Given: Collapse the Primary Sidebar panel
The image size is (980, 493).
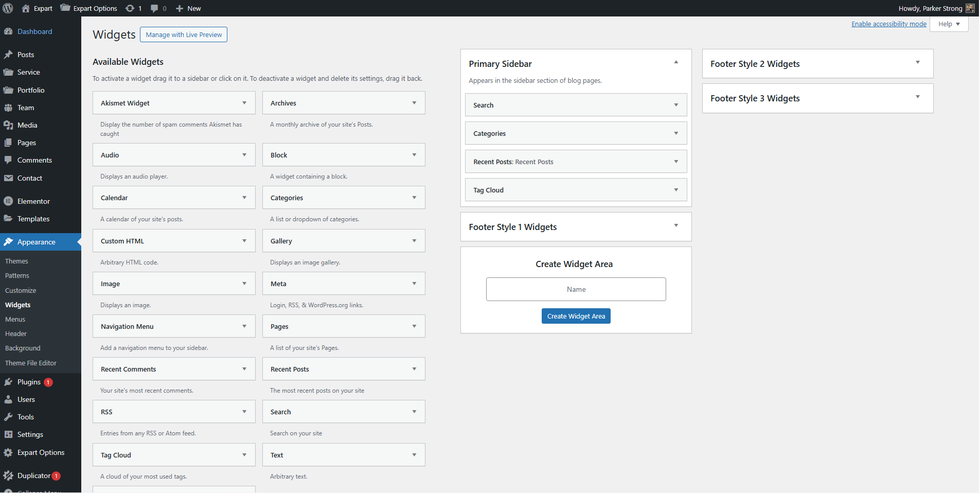Looking at the screenshot, I should point(676,62).
